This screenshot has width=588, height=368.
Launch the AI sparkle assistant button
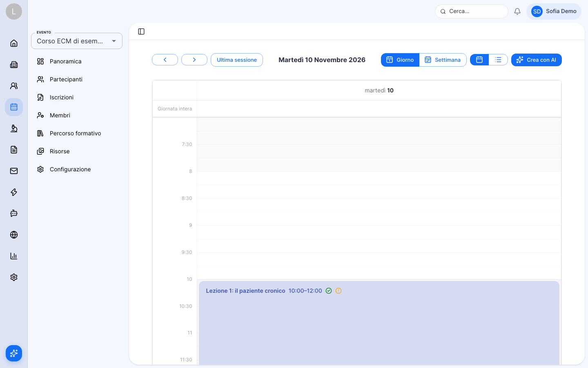[14, 353]
